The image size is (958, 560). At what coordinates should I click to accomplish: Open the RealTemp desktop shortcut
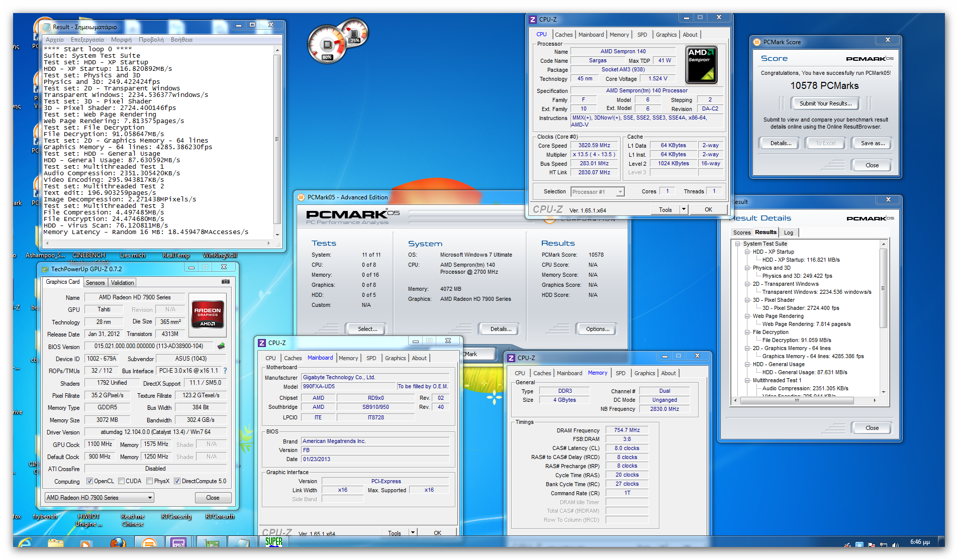[x=176, y=255]
